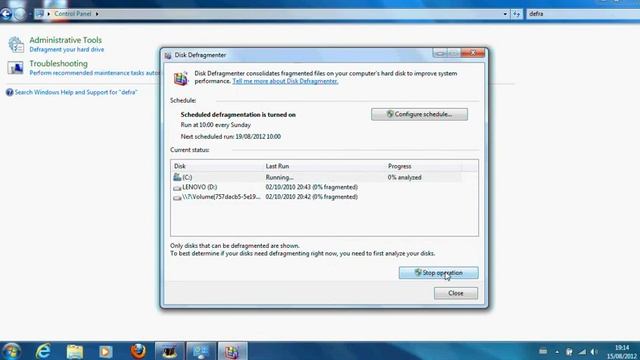Stop the defragment operation

438,273
